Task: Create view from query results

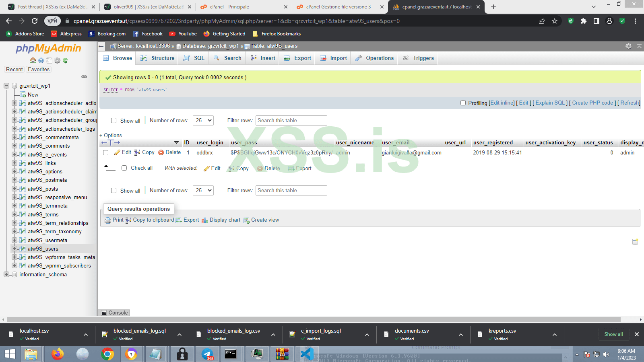Action: click(261, 220)
